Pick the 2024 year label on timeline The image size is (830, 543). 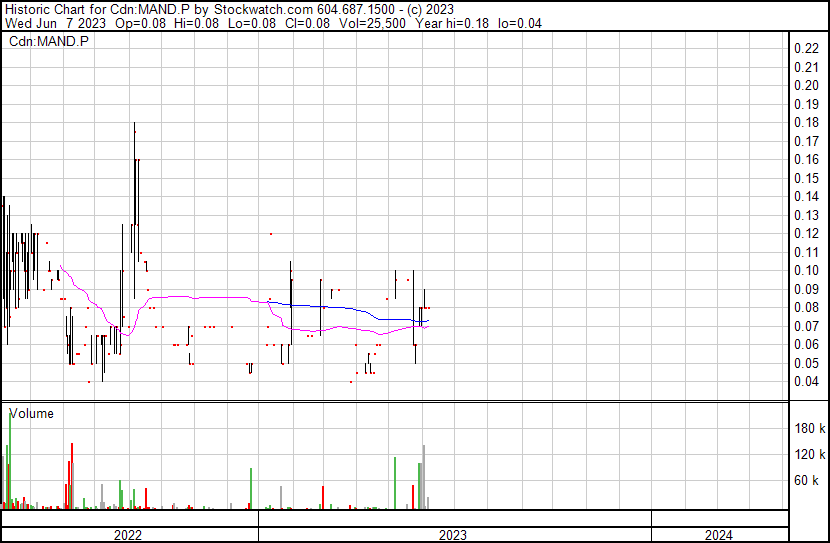(x=717, y=535)
